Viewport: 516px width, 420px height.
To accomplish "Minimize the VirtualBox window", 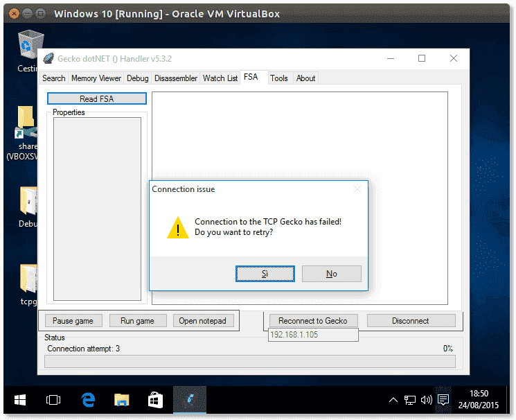I will [x=27, y=13].
